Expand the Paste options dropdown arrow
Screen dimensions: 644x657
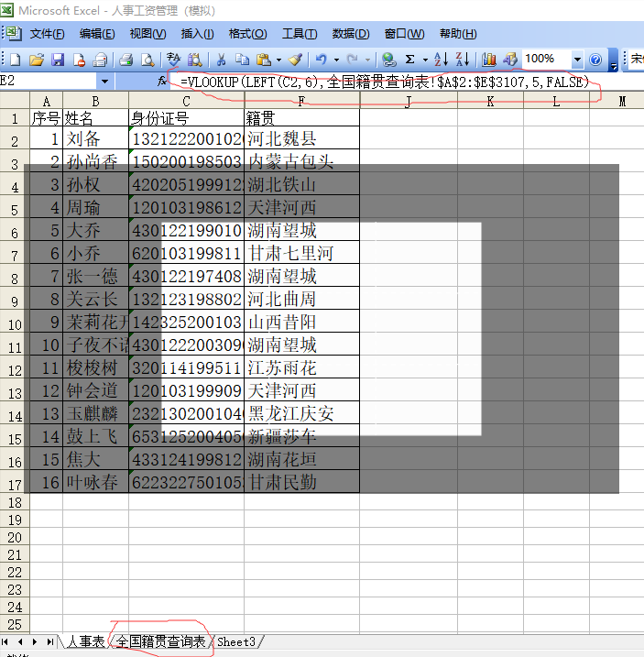point(278,60)
